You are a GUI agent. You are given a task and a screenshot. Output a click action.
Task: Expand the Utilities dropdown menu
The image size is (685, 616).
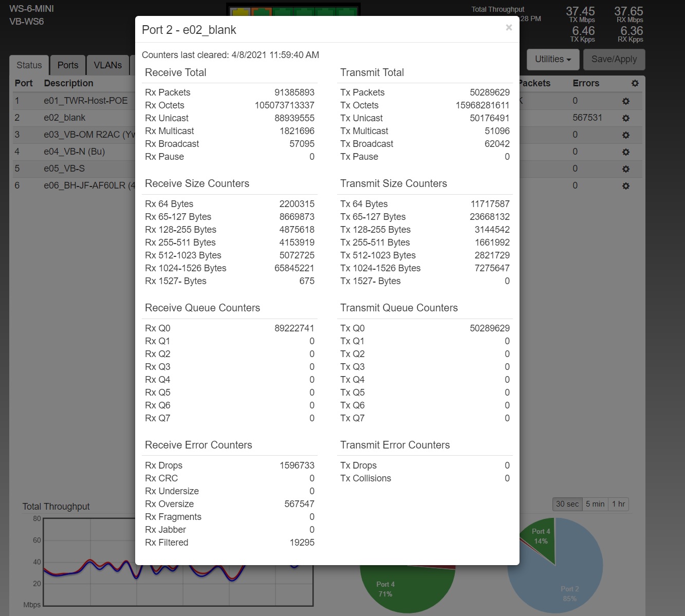coord(552,60)
